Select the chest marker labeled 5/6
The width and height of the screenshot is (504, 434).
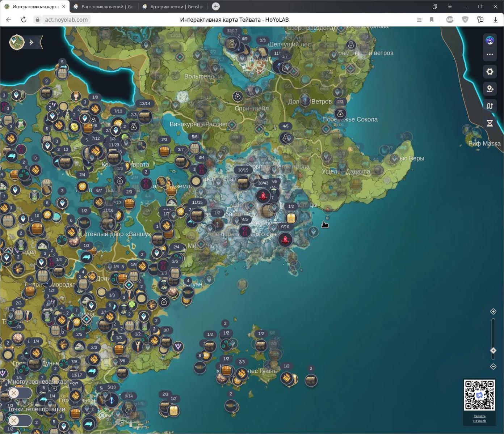point(194,148)
